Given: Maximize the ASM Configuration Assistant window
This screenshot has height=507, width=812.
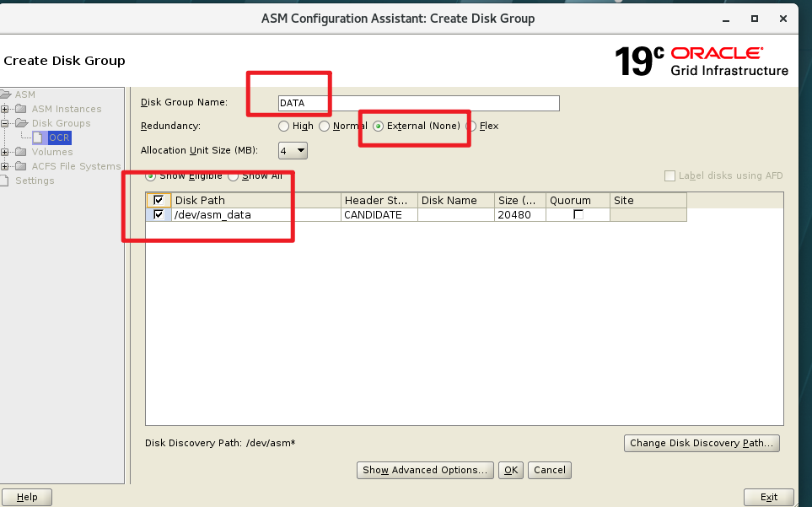Looking at the screenshot, I should tap(755, 19).
